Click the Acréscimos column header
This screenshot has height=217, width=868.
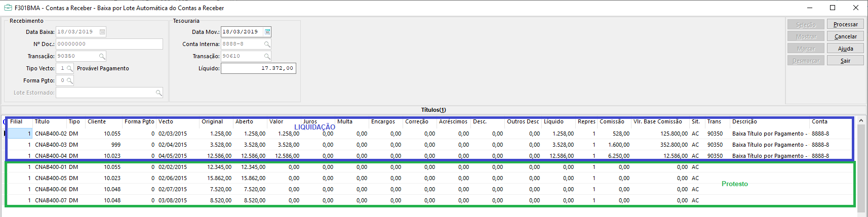click(454, 122)
